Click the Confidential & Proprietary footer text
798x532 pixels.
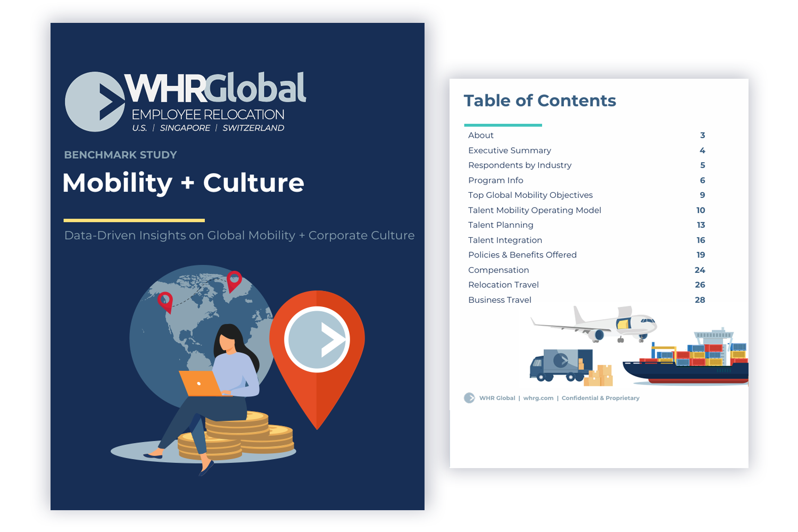click(601, 398)
